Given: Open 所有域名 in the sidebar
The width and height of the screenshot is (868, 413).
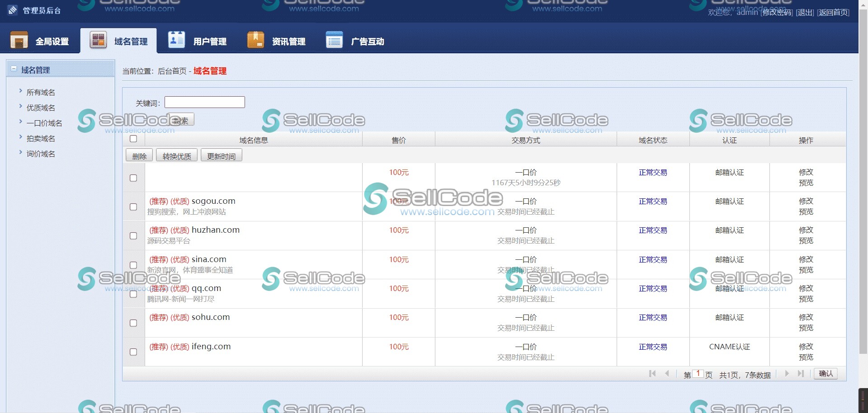Looking at the screenshot, I should pyautogui.click(x=41, y=93).
